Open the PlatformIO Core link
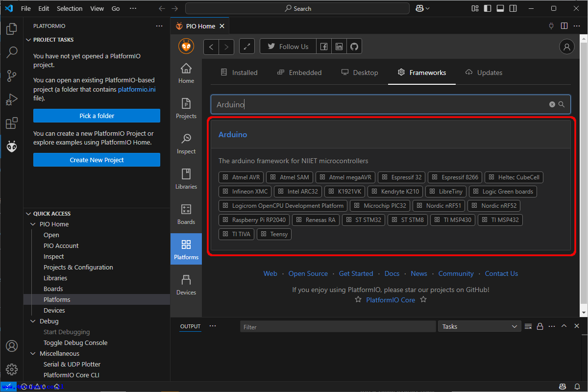Image resolution: width=588 pixels, height=392 pixels. pyautogui.click(x=391, y=300)
